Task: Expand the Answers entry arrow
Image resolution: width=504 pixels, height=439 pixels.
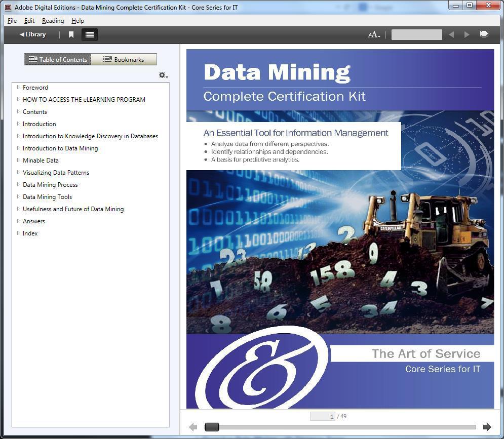Action: click(18, 221)
